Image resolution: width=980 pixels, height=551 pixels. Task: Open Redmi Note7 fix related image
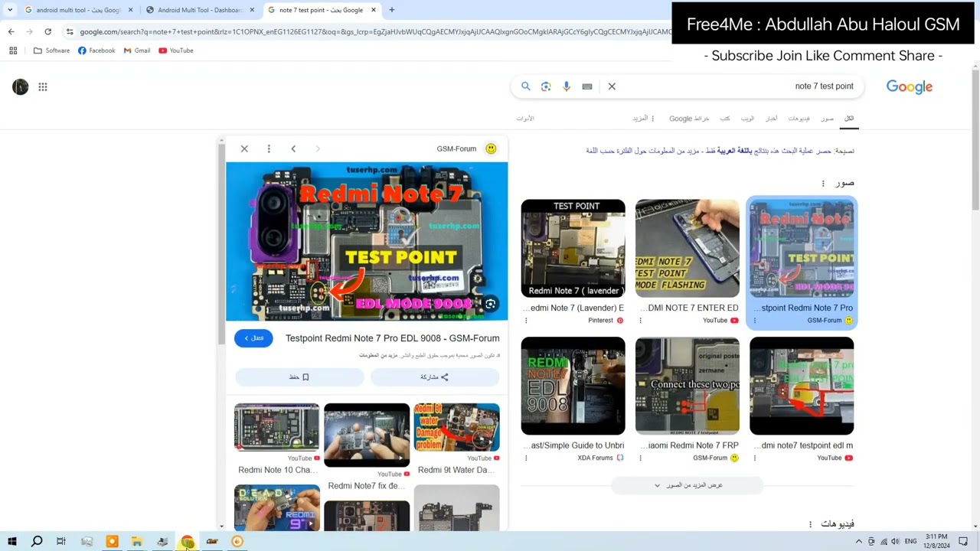(367, 435)
